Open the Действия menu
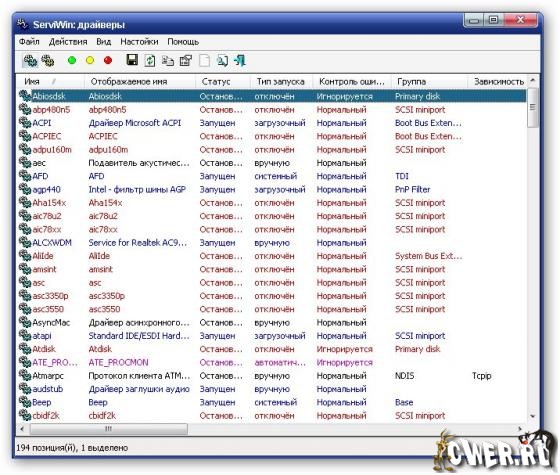This screenshot has width=560, height=475. [68, 42]
